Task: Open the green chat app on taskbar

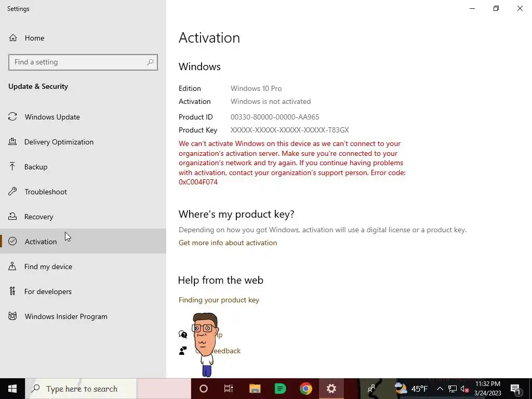Action: [280, 389]
